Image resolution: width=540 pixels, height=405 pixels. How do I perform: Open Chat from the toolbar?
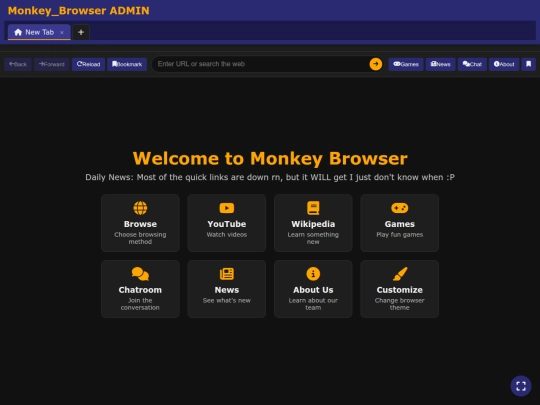point(472,64)
